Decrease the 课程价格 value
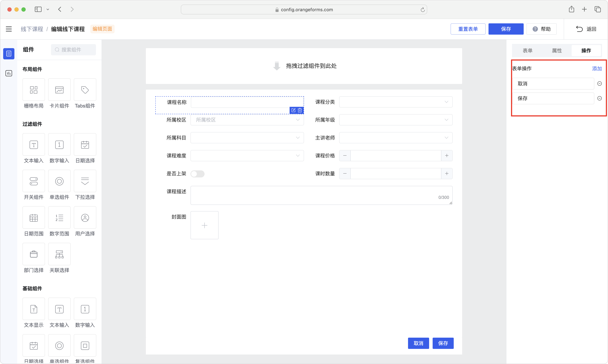Viewport: 608px width, 364px height. [x=345, y=155]
